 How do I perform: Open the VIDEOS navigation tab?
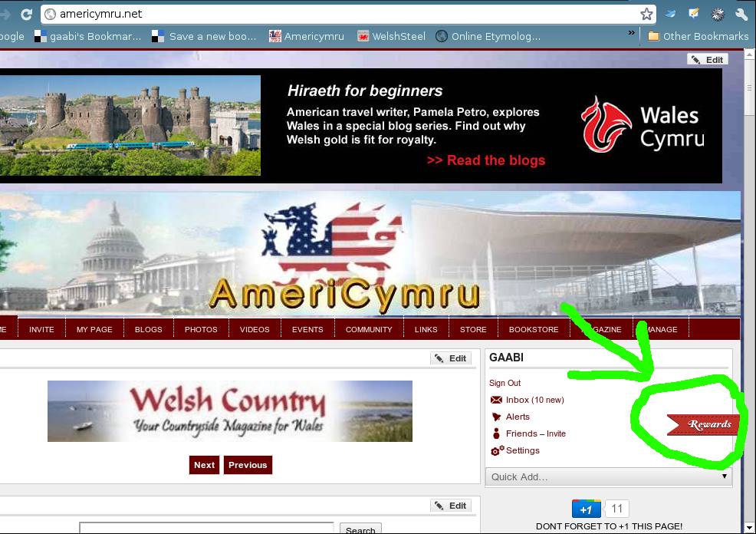pyautogui.click(x=255, y=329)
